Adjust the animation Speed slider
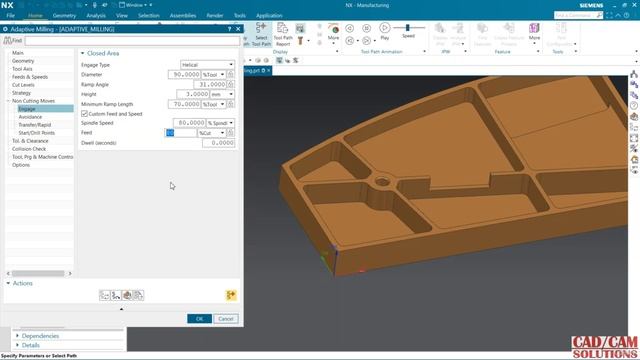The width and height of the screenshot is (640, 360). pyautogui.click(x=407, y=27)
